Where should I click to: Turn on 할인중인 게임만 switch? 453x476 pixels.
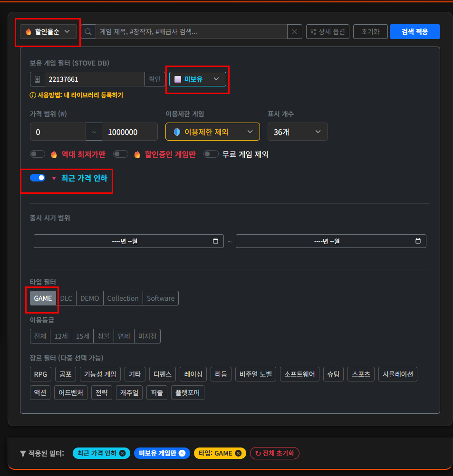coord(121,154)
